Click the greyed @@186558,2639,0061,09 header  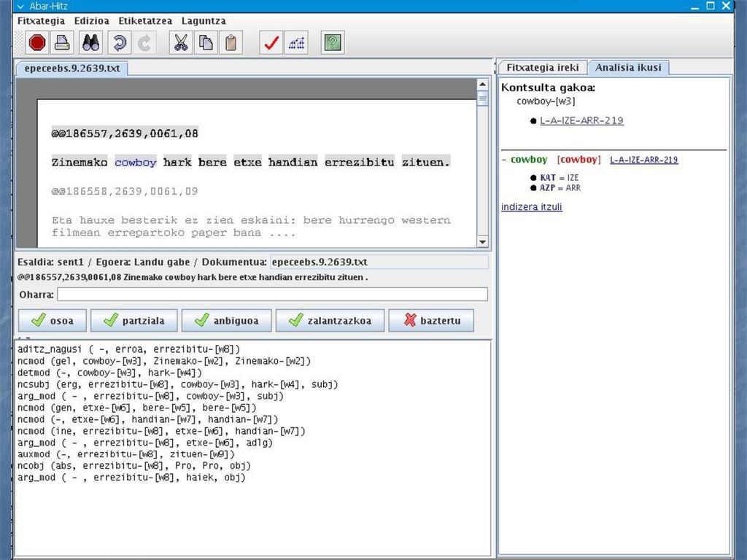(125, 192)
